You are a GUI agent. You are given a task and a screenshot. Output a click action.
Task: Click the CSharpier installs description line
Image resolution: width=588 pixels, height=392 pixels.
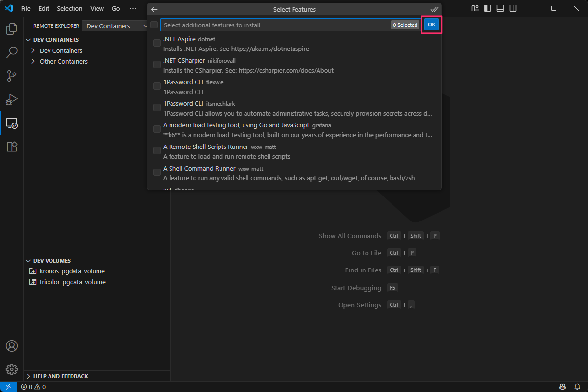coord(248,70)
